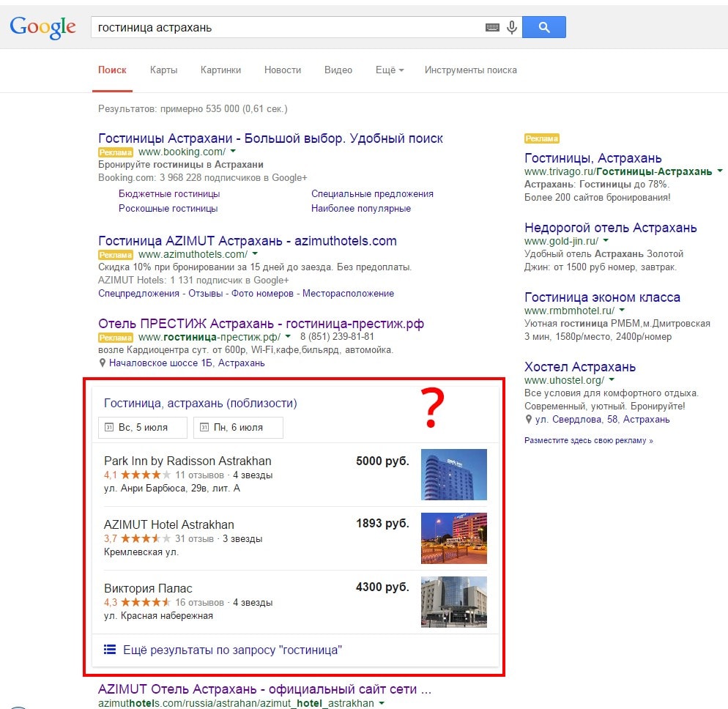The height and width of the screenshot is (709, 728).
Task: Expand the arrow next to www.rmbmhotel.ru/
Action: [x=622, y=310]
